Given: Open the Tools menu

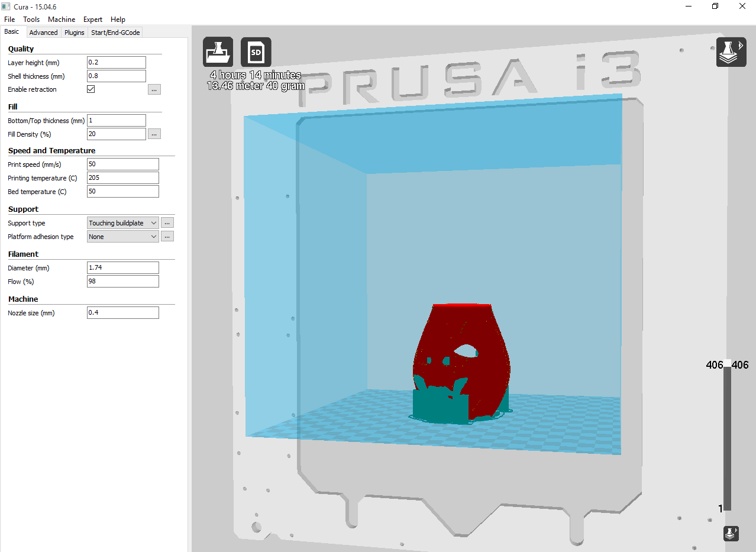Looking at the screenshot, I should pos(31,20).
